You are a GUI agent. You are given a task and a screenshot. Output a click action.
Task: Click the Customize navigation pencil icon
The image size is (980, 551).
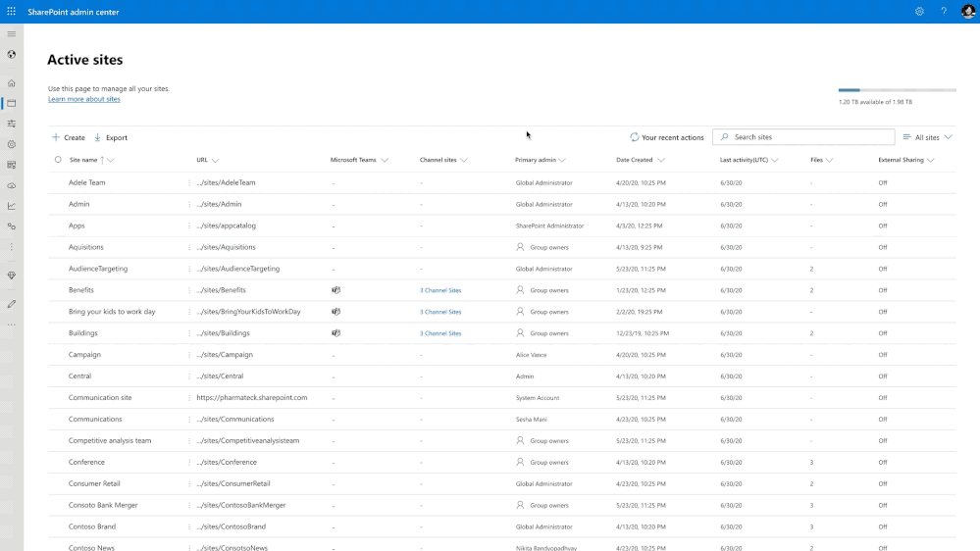point(11,304)
